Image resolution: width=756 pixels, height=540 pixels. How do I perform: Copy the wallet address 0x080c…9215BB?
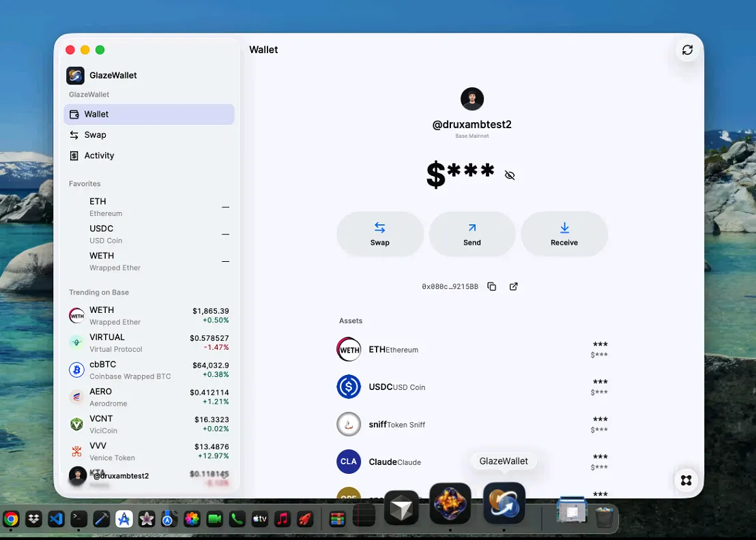click(x=492, y=286)
